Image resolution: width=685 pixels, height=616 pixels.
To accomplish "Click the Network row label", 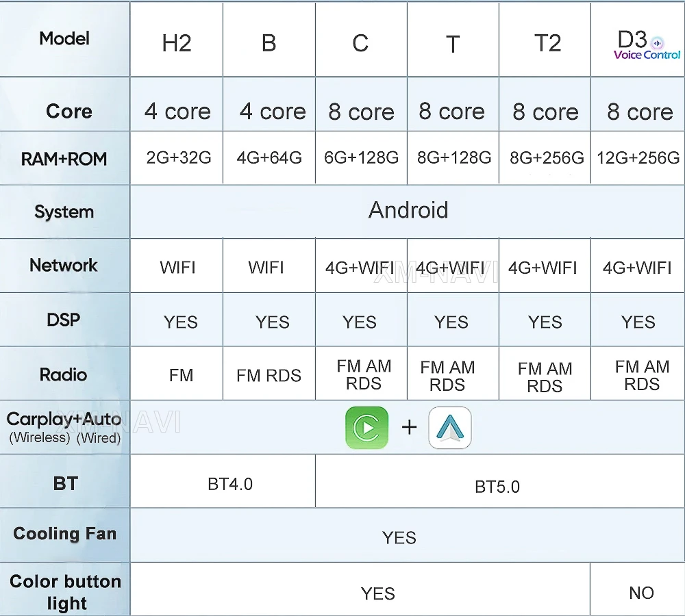I will [x=64, y=266].
